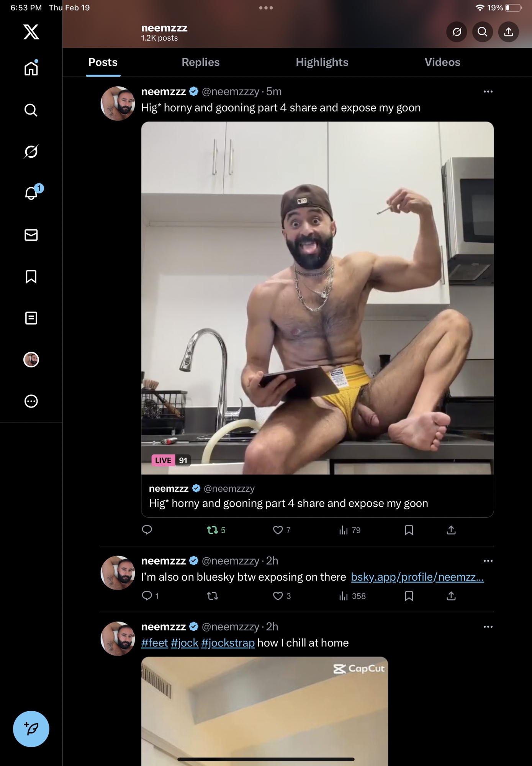Expand the sidebar More menu
The height and width of the screenshot is (766, 532).
coord(31,401)
